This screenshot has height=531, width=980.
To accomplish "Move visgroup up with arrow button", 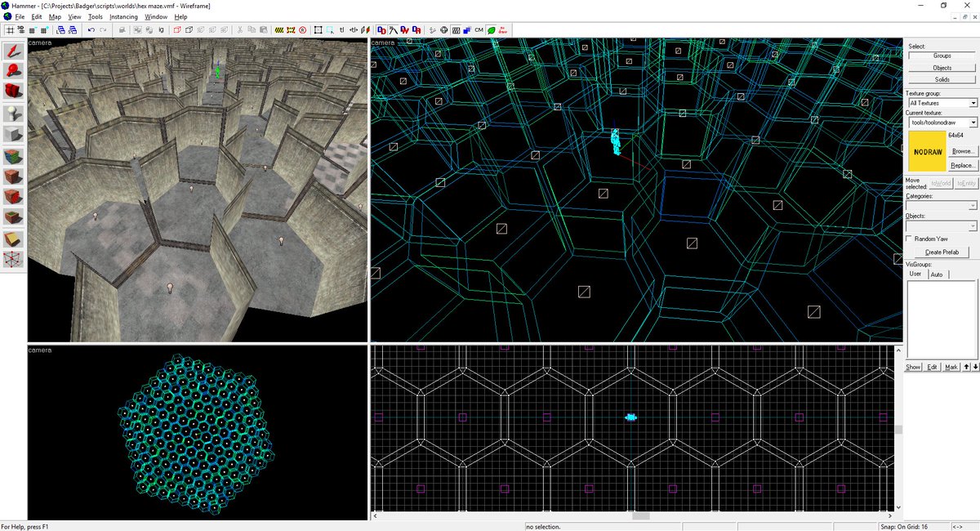I will tap(966, 367).
